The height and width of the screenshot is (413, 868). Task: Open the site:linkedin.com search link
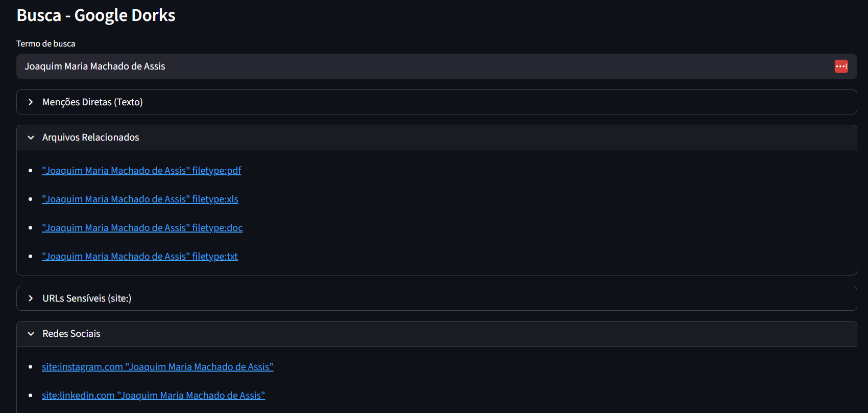(x=153, y=396)
